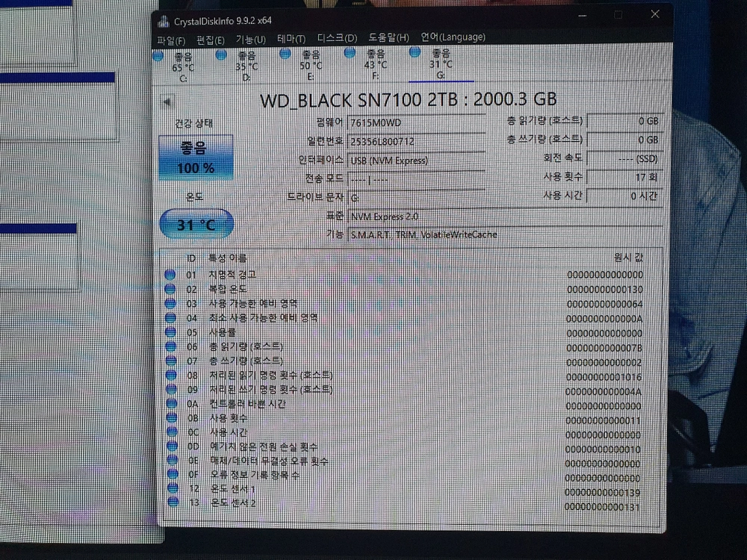Viewport: 747px width, 560px height.
Task: Click the status circle for 0E 매체/데이터 무결성 오류
Action: click(173, 461)
